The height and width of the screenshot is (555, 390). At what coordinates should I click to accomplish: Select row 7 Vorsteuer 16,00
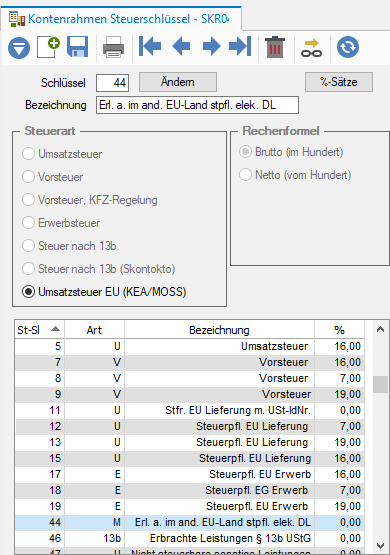189,362
